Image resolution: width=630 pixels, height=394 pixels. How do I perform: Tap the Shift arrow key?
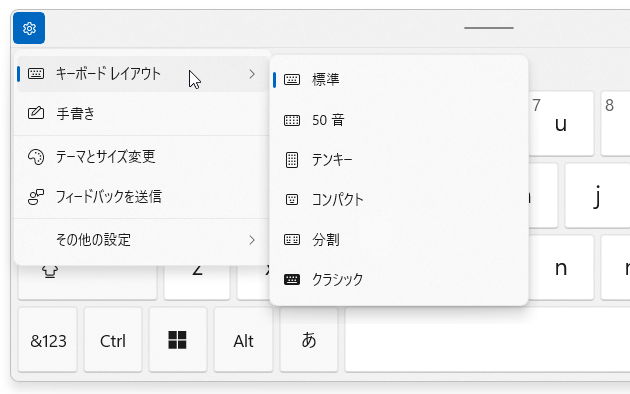(x=87, y=282)
